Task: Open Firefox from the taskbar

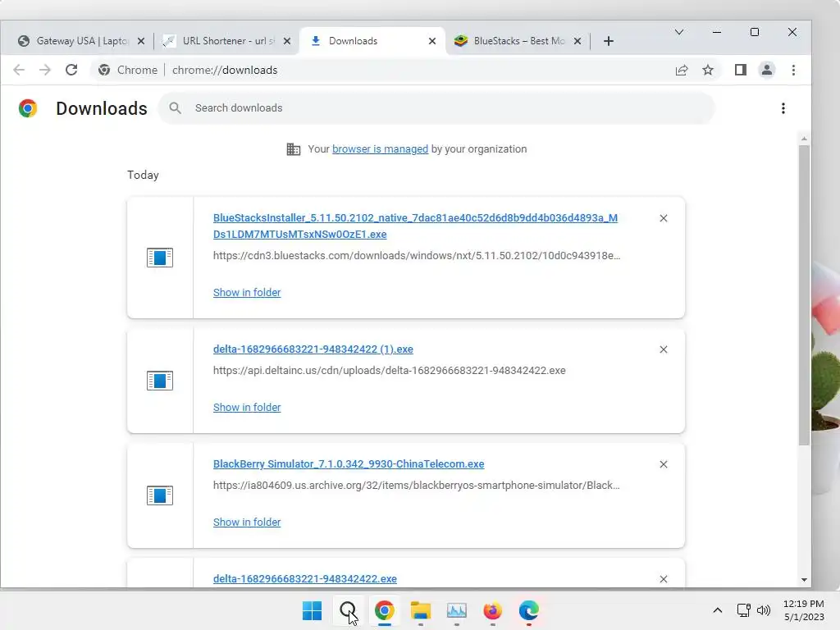Action: 492,610
